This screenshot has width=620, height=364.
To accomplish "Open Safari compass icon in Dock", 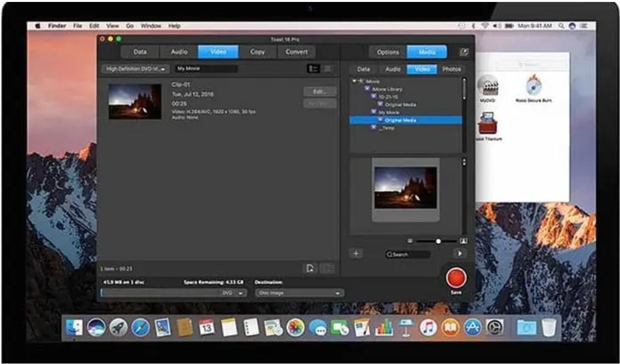I will [x=140, y=327].
